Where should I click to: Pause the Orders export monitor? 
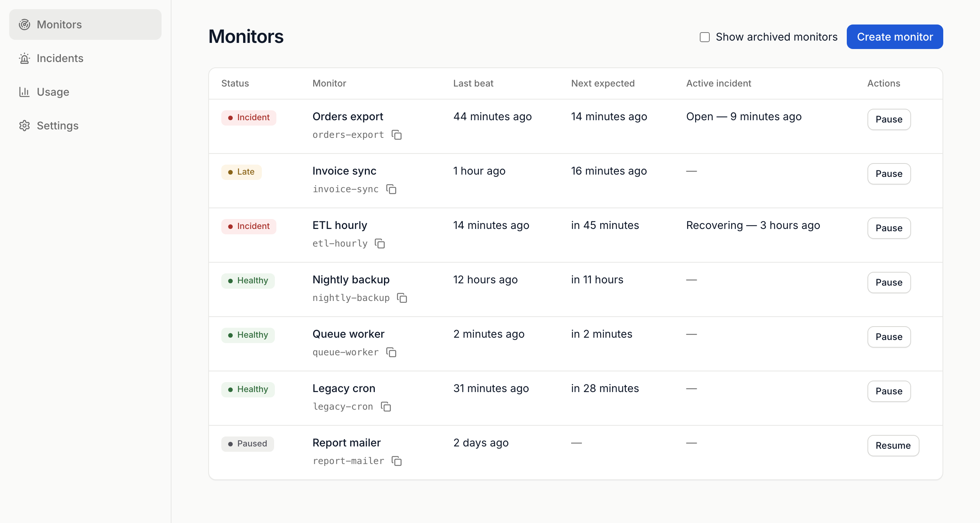[889, 119]
